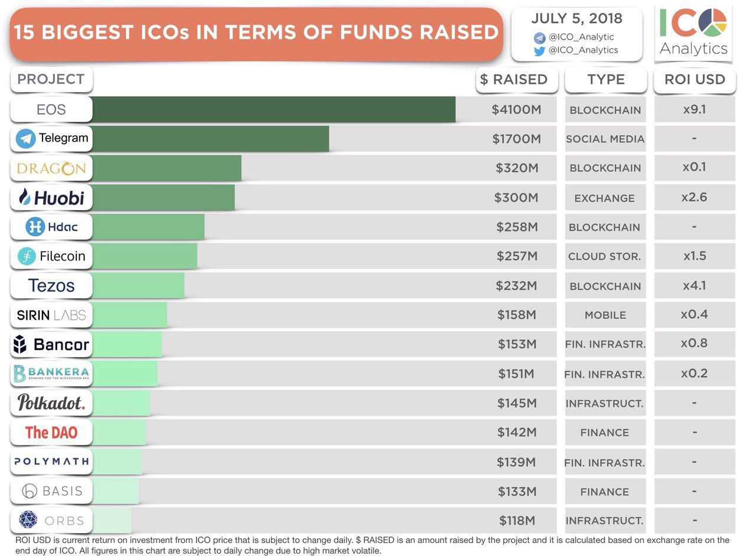Click the Filecoin teal circle icon

(x=27, y=256)
